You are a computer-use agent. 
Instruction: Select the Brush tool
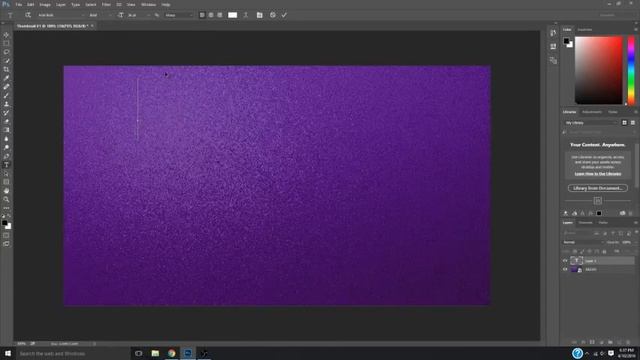[6, 96]
